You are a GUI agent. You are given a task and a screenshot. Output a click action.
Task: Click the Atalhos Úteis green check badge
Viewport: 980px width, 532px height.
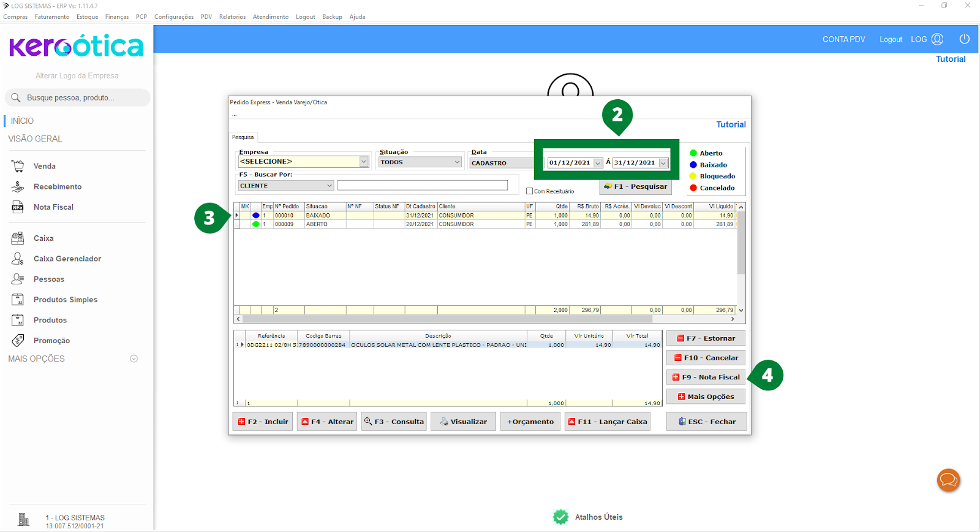coord(560,517)
